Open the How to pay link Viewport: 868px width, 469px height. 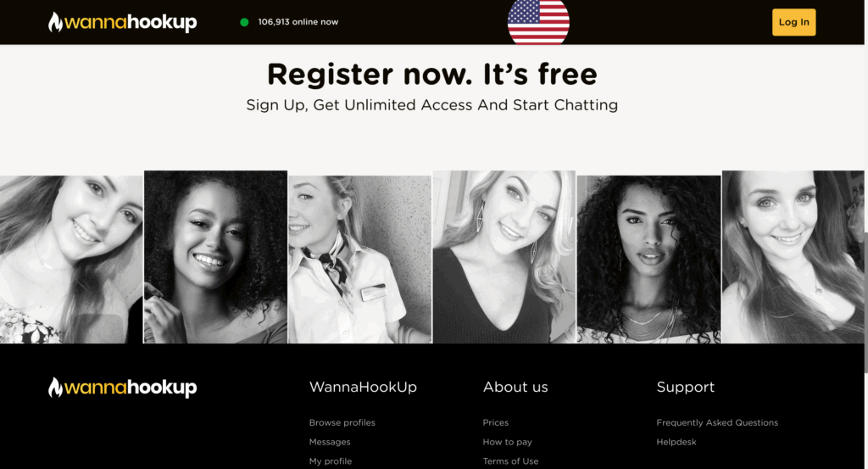point(507,442)
